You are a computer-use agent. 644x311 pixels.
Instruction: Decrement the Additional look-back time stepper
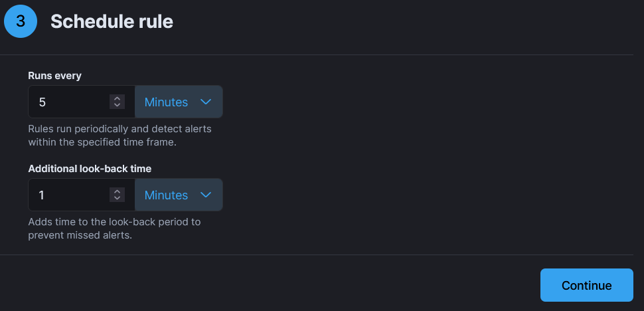coord(117,198)
